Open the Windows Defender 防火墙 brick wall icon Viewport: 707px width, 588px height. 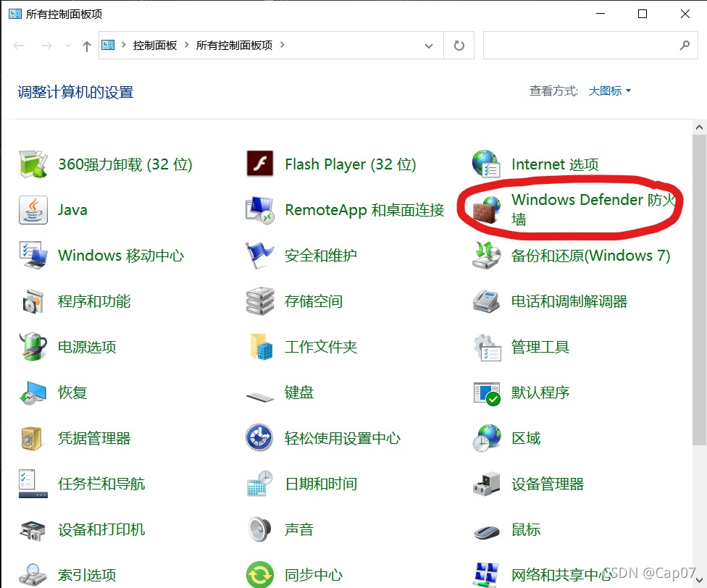coord(486,210)
